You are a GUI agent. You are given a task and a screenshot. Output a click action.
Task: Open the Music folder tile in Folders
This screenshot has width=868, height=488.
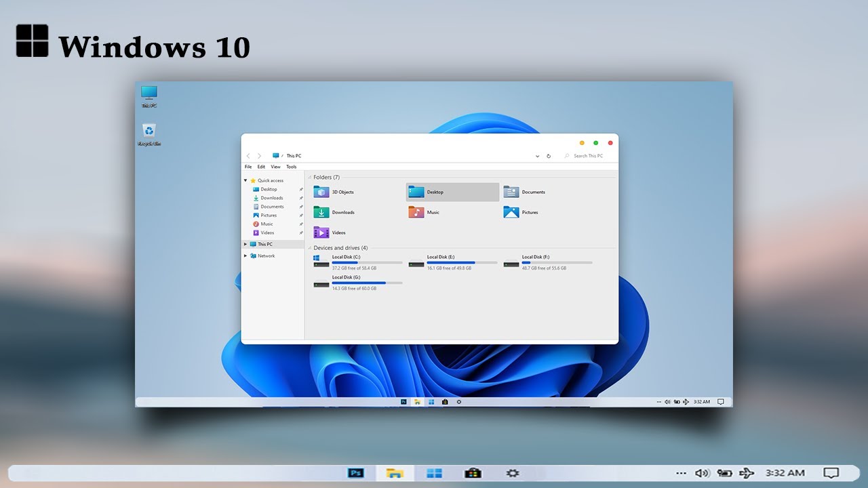[424, 212]
